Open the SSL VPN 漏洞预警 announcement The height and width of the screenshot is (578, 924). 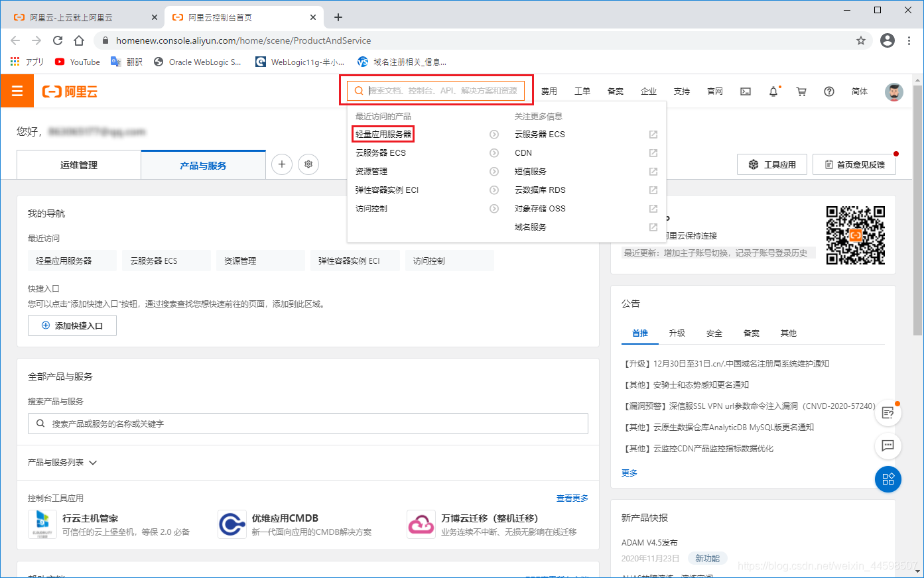point(749,406)
